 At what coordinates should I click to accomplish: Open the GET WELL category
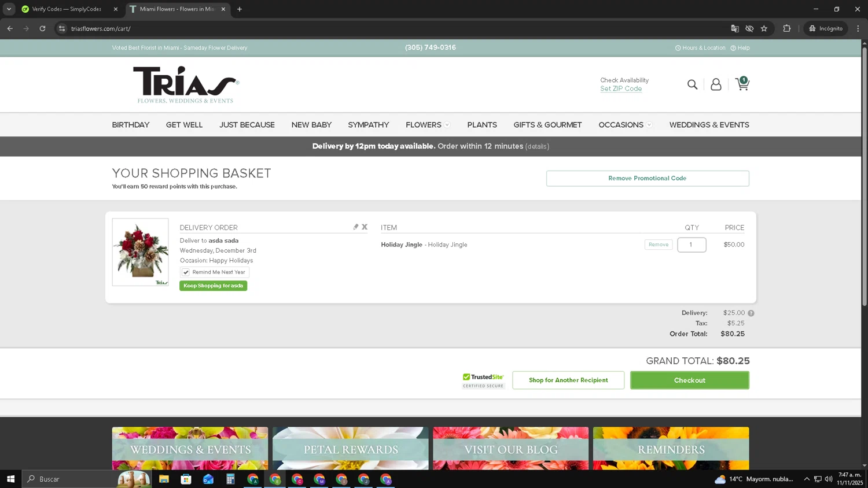tap(184, 125)
